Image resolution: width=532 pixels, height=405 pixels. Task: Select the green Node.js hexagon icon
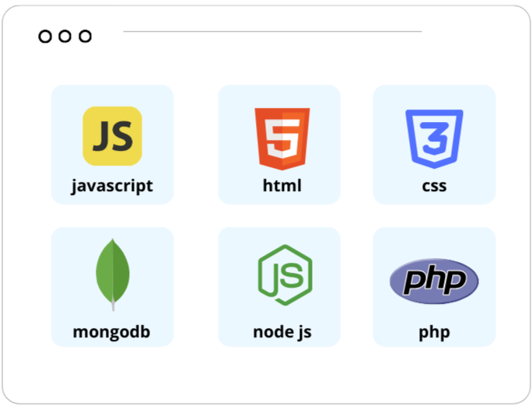point(285,275)
